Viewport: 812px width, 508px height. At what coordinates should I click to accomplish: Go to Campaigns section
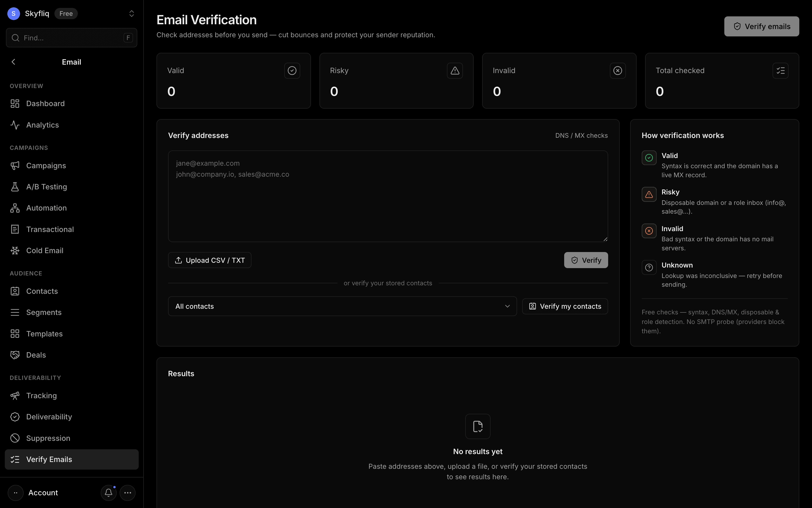pyautogui.click(x=71, y=166)
